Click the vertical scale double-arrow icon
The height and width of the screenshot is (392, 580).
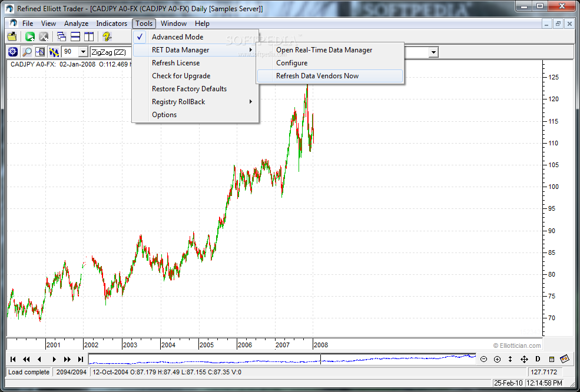[510, 359]
